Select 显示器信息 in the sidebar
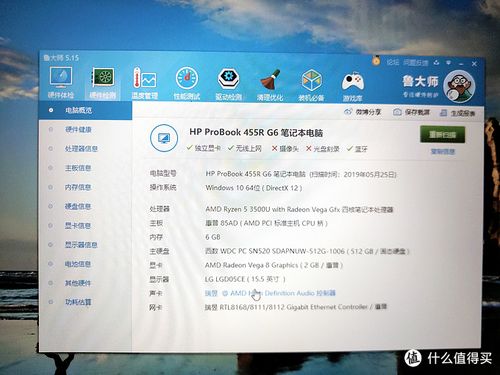 click(x=81, y=245)
